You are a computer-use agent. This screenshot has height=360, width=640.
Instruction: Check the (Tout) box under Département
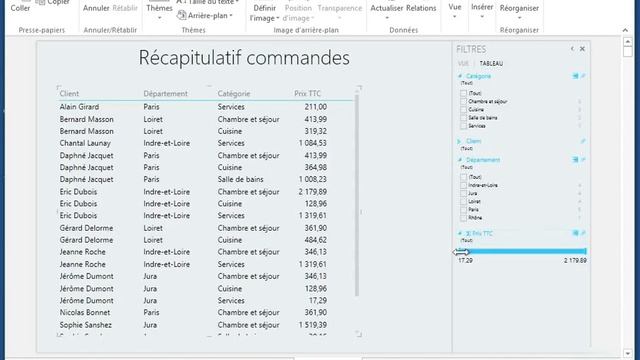coord(463,177)
